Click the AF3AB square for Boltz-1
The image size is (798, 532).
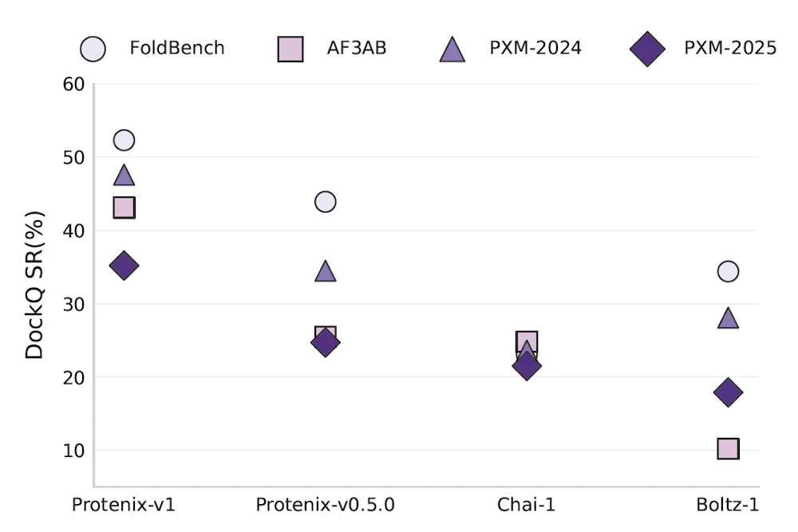[x=729, y=448]
